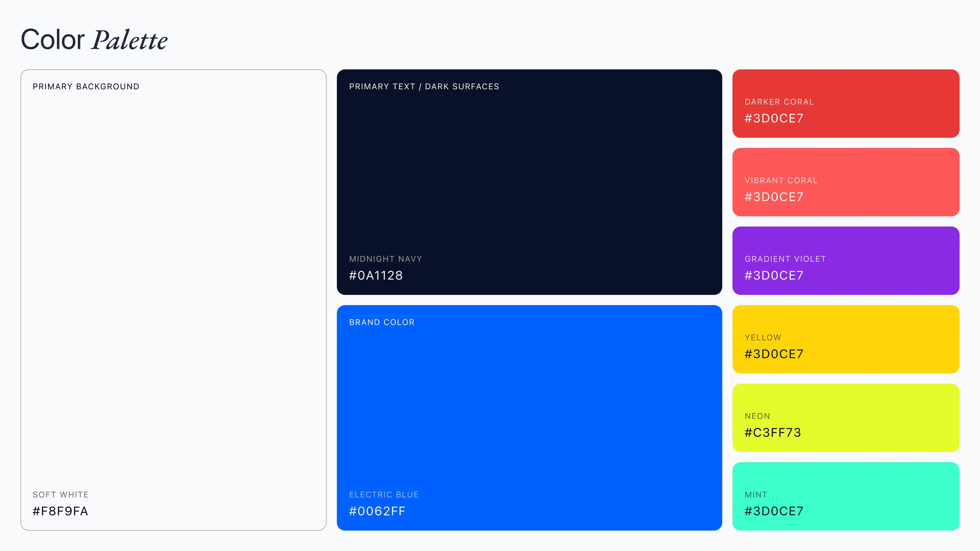The width and height of the screenshot is (980, 551).
Task: Click the Midnight Navy name label
Action: (x=385, y=259)
